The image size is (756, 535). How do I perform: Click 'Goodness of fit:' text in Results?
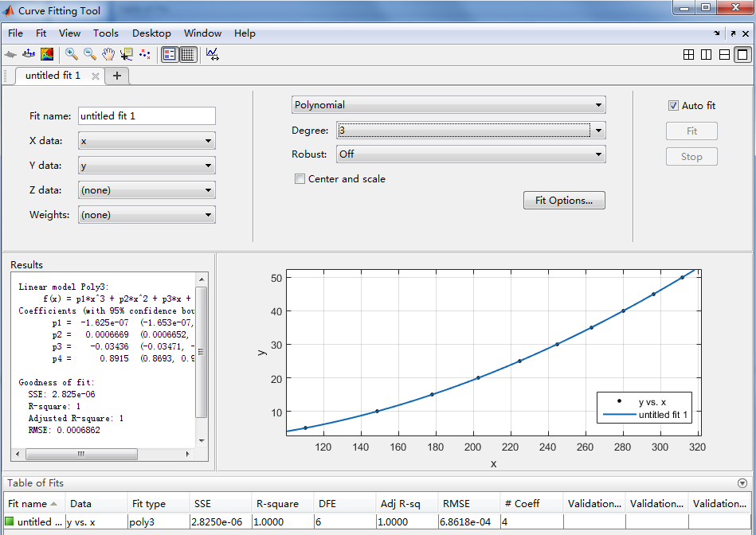coord(57,383)
